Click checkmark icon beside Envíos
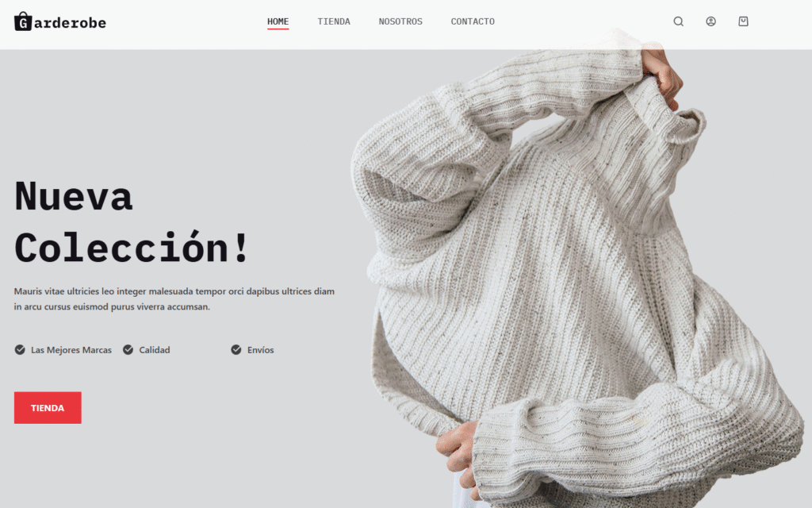Image resolution: width=812 pixels, height=508 pixels. coord(236,350)
